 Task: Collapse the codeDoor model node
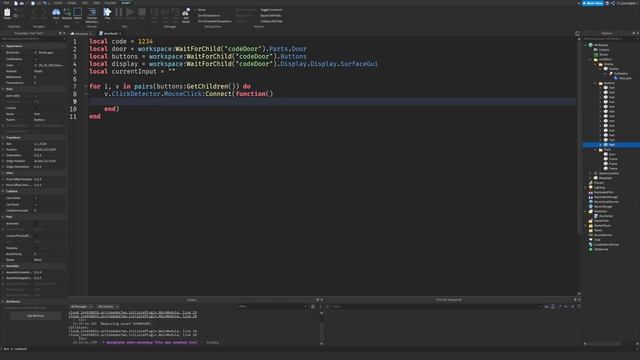[591, 59]
